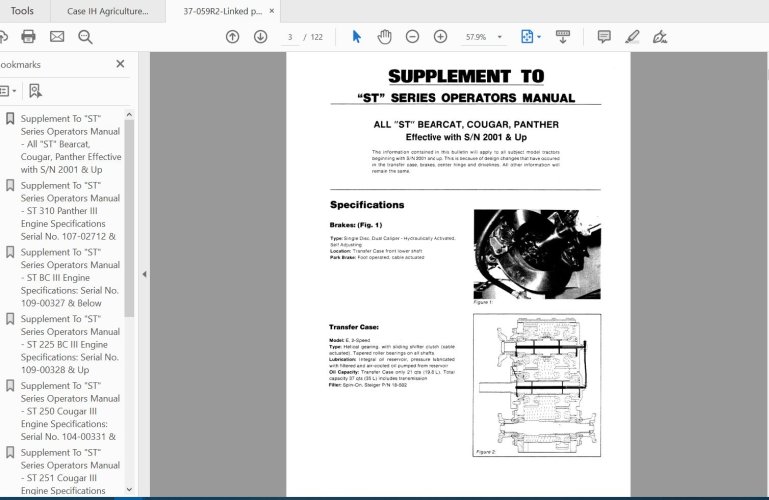Viewport: 769px width, 500px height.
Task: Click the ribbon icon beside the ST 225 BC III bookmark
Action: [10, 319]
